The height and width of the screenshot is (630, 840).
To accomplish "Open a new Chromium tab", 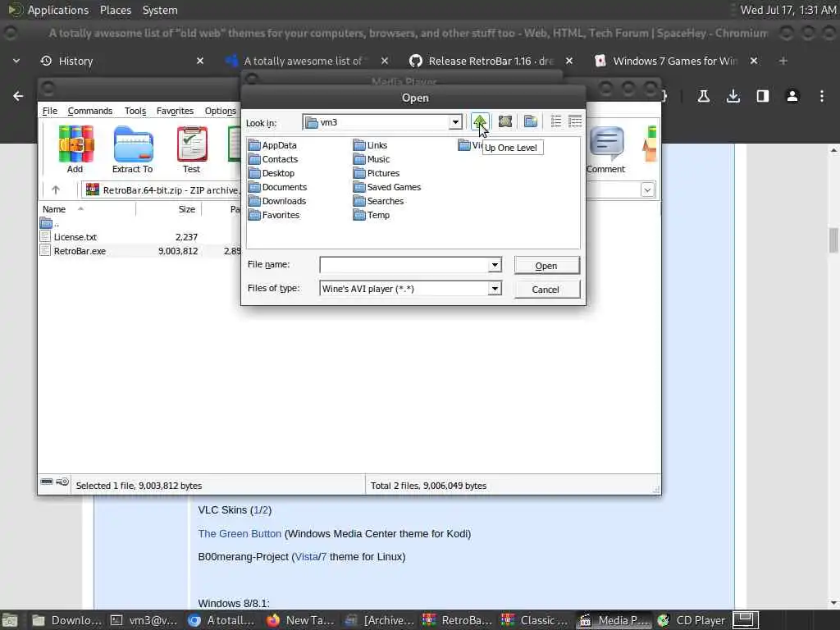I will click(783, 61).
